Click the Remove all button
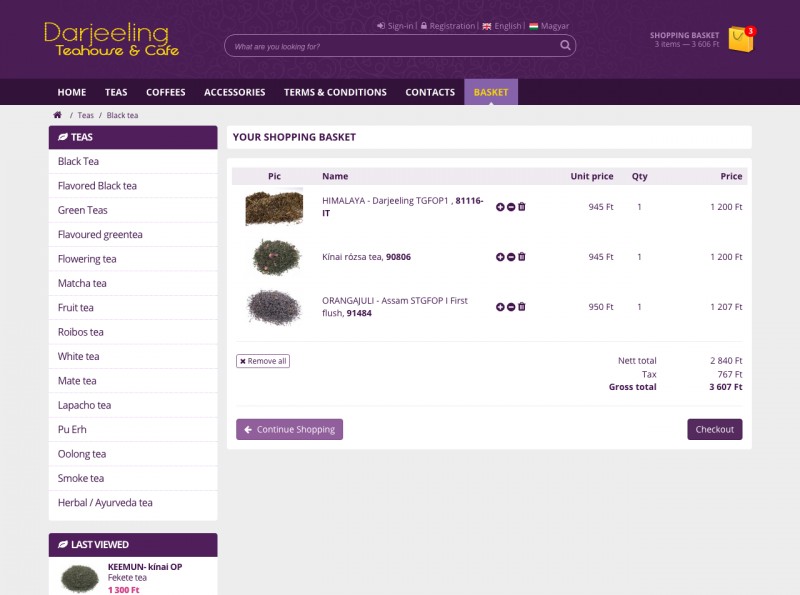This screenshot has width=800, height=595. click(263, 361)
